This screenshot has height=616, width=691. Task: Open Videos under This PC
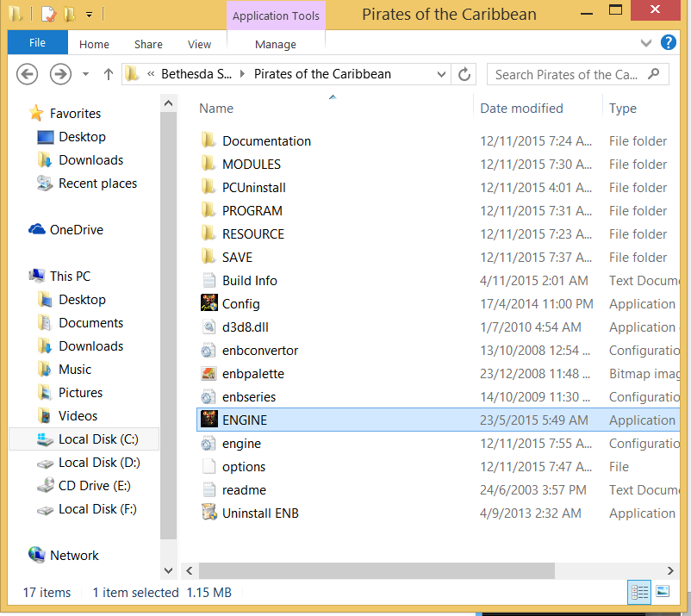tap(78, 415)
